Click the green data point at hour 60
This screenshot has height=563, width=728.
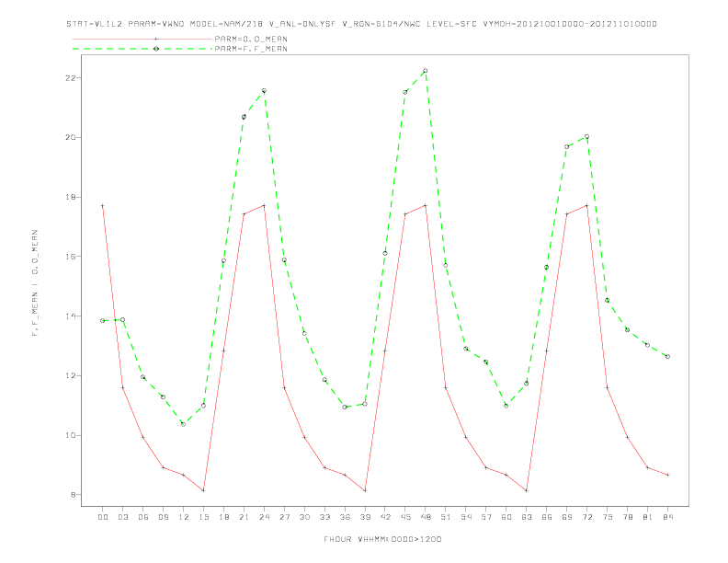pyautogui.click(x=506, y=406)
